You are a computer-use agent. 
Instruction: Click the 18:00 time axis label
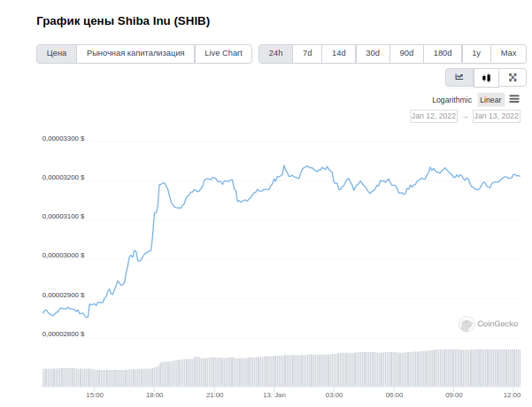point(155,395)
